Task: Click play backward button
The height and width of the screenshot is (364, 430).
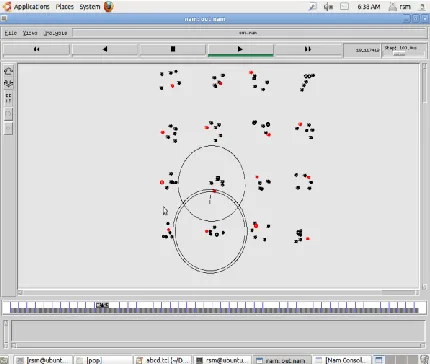Action: 105,49
